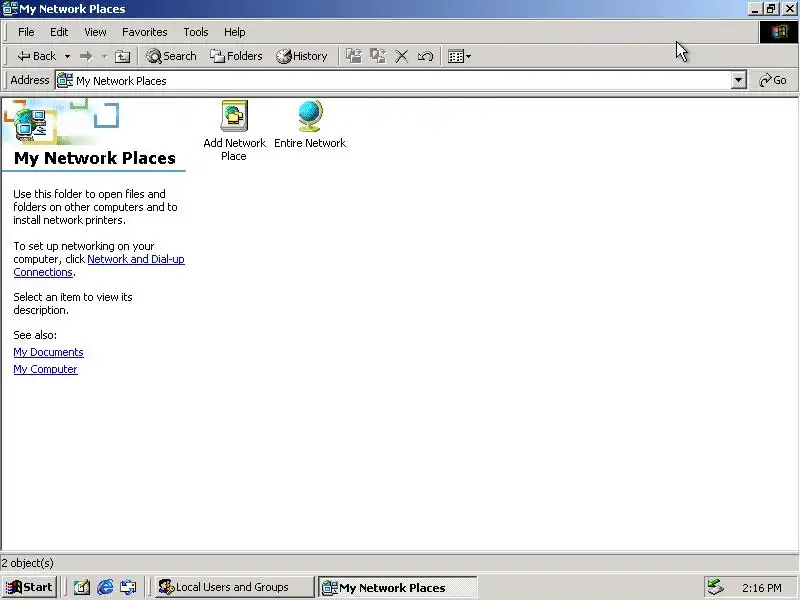800x600 pixels.
Task: Click the title bar system menu icon
Action: (x=10, y=9)
